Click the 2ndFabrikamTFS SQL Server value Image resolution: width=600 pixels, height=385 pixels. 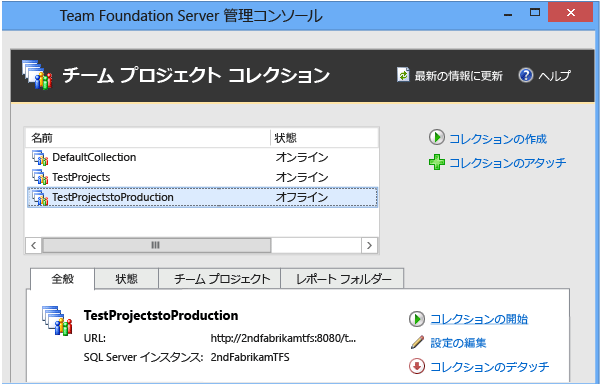[250, 357]
